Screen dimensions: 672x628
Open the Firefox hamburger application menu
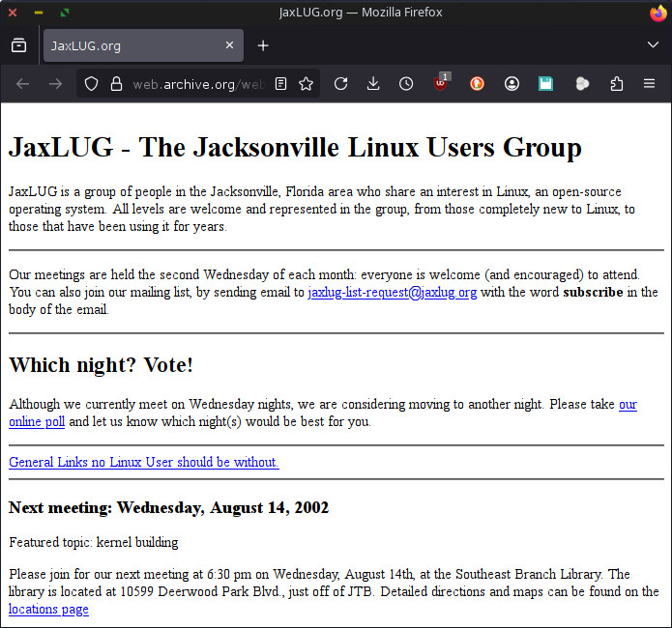pyautogui.click(x=650, y=83)
